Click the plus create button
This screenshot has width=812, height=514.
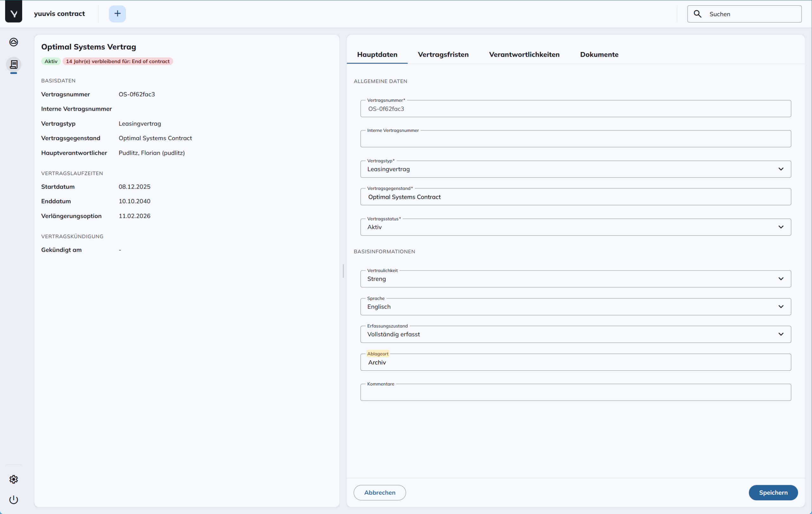click(117, 14)
